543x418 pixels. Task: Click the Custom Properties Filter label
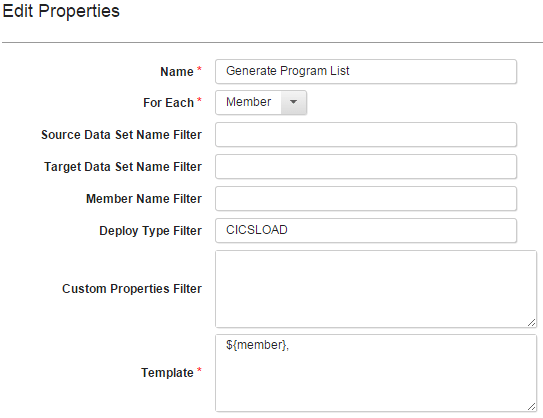tap(132, 289)
